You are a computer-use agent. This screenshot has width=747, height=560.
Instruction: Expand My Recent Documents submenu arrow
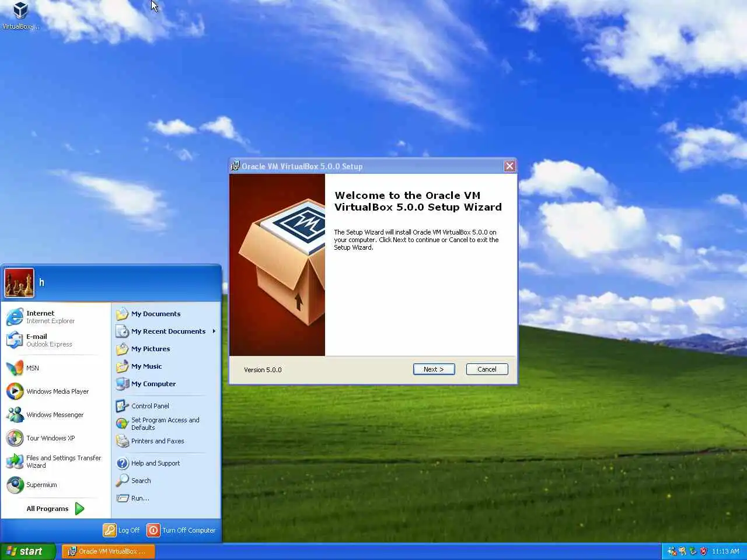[214, 331]
